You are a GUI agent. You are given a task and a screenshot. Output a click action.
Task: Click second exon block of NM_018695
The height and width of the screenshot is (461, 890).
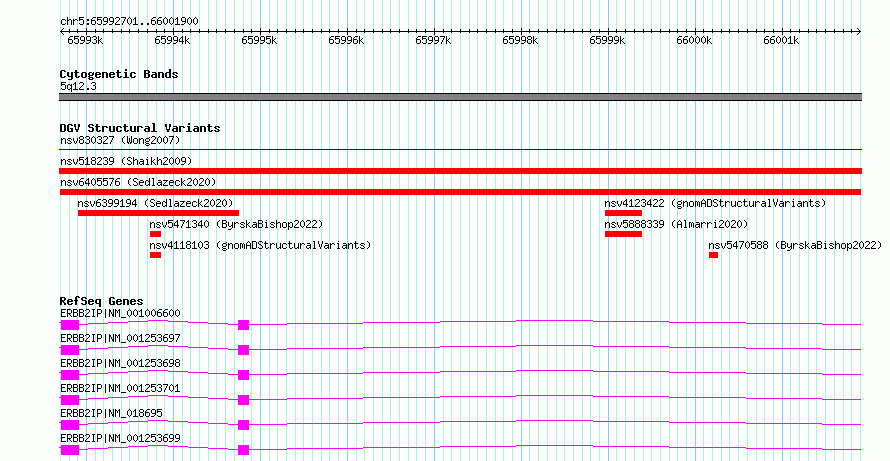pyautogui.click(x=244, y=425)
